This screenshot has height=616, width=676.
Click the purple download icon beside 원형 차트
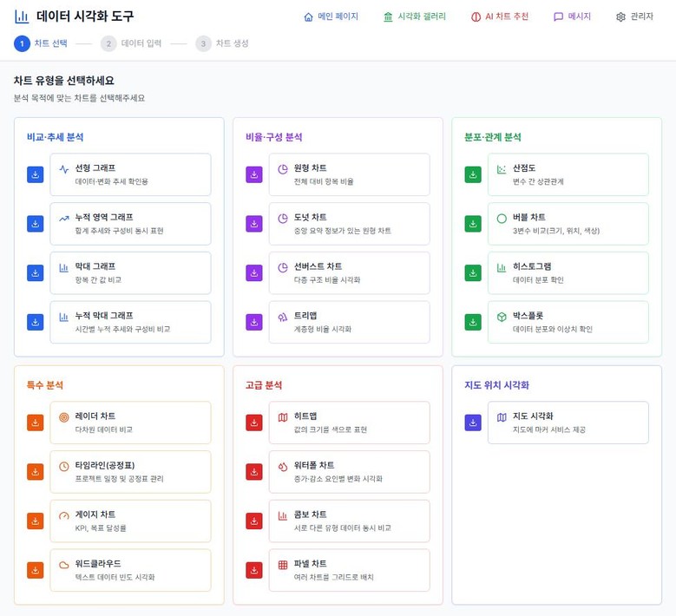coord(253,174)
